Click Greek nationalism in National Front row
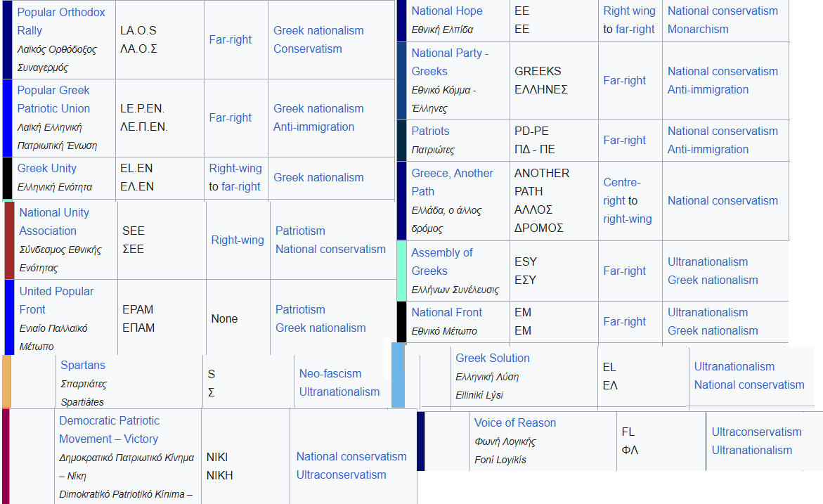 click(x=713, y=331)
